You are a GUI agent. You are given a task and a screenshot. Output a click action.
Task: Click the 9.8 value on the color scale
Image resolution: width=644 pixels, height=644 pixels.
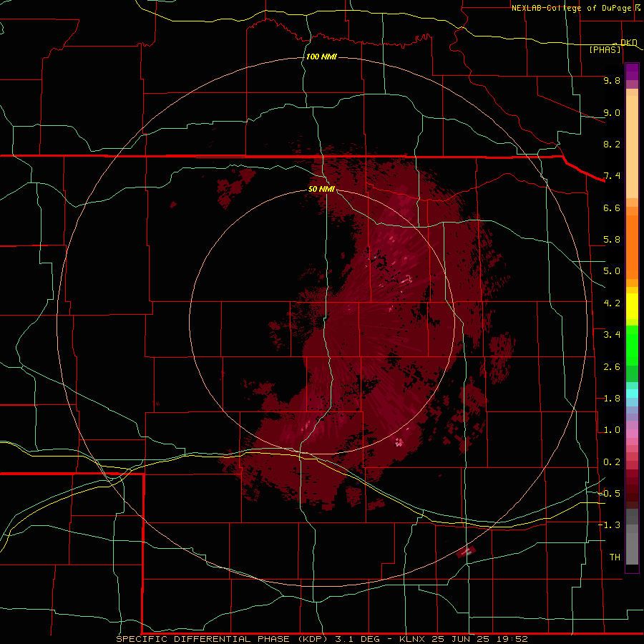click(612, 80)
